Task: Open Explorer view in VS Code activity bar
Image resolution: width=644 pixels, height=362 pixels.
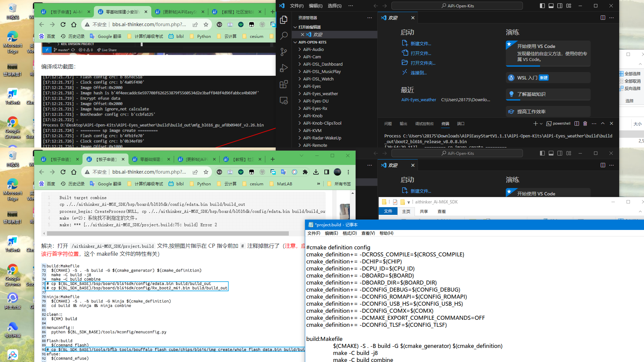Action: tap(284, 20)
